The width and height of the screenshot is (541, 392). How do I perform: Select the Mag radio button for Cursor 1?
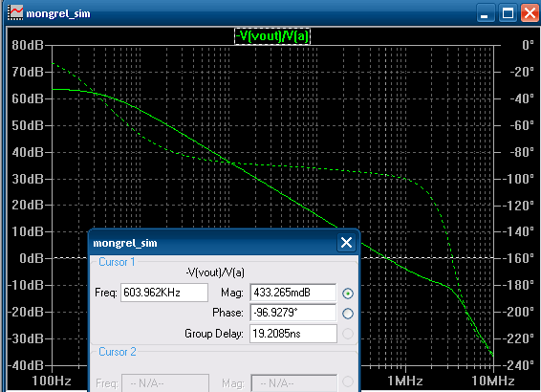(x=348, y=294)
